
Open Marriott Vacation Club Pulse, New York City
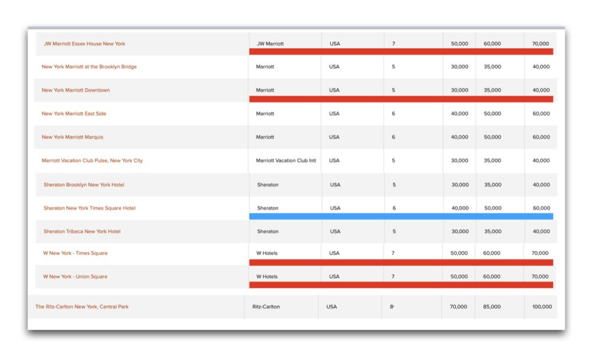tap(92, 160)
